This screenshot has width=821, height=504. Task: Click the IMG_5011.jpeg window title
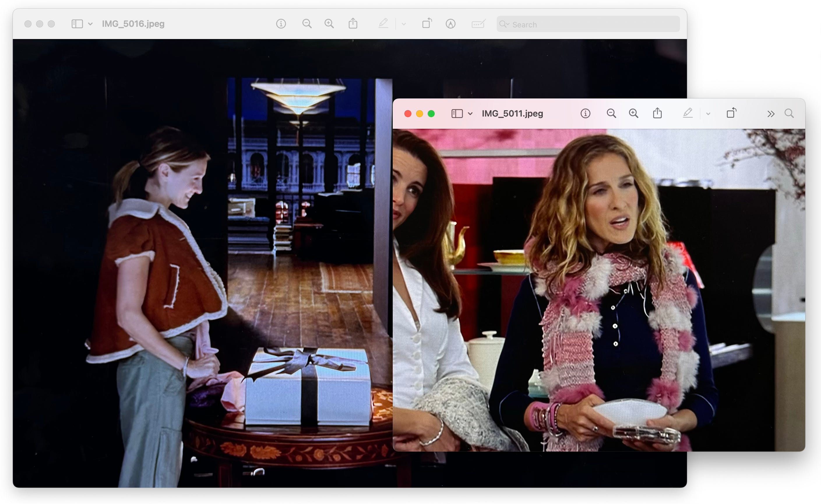pyautogui.click(x=512, y=114)
